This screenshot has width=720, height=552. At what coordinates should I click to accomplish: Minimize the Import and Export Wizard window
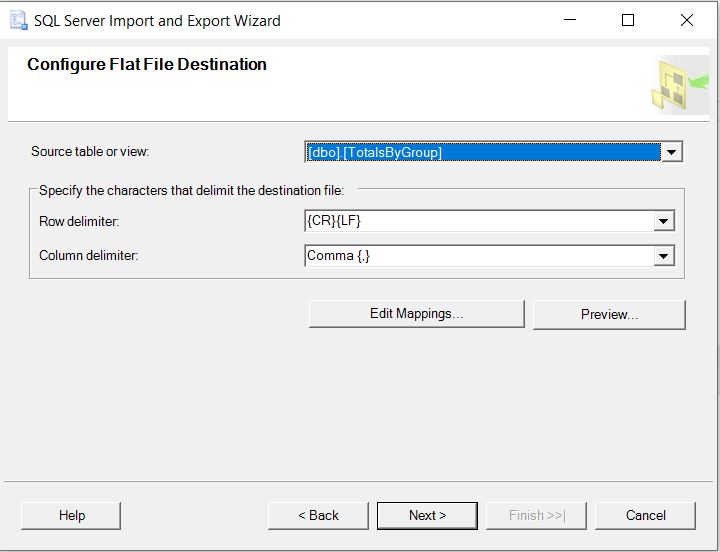[x=569, y=20]
